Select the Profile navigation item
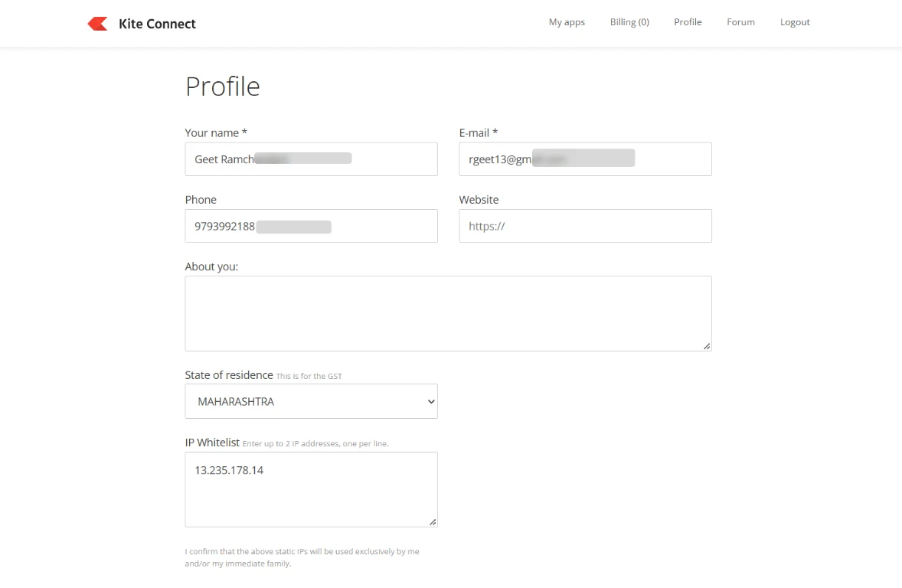This screenshot has height=588, width=902. [688, 22]
